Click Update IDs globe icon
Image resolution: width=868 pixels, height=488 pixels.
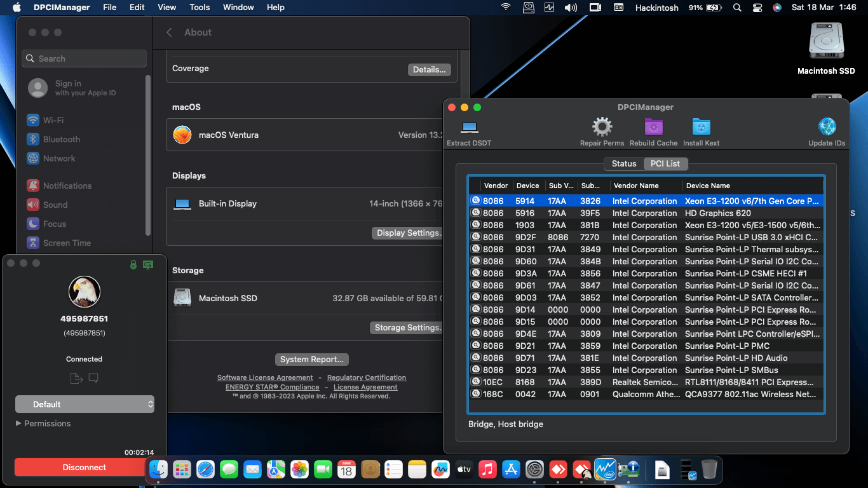[x=827, y=127]
